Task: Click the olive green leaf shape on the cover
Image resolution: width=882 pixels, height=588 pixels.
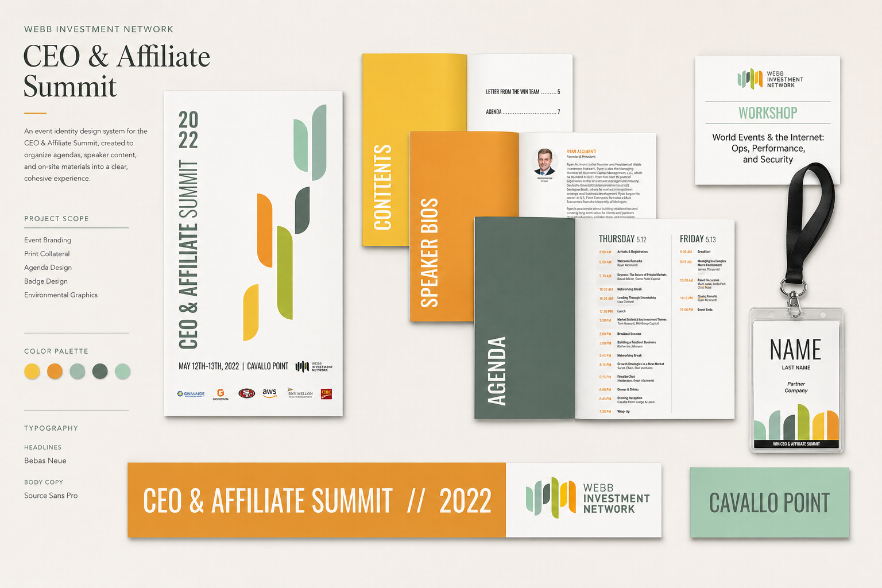Action: pyautogui.click(x=285, y=273)
